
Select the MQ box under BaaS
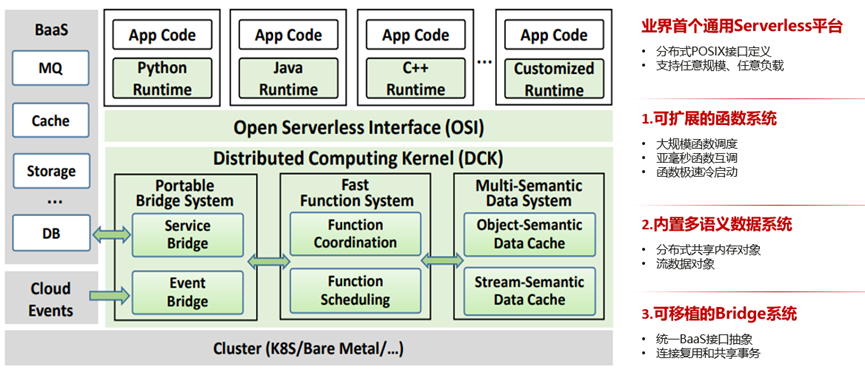51,68
